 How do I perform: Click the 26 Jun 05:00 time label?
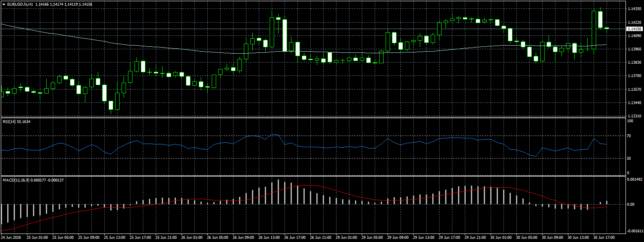pos(217,238)
